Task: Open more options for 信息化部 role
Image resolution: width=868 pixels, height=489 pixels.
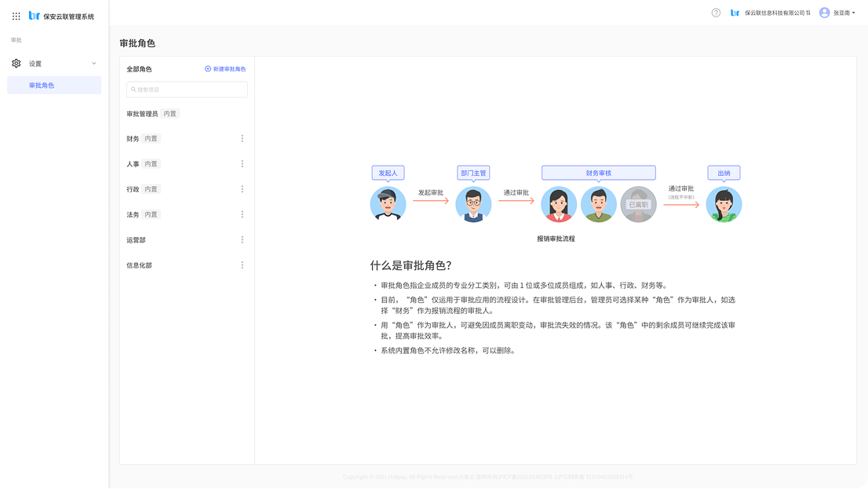Action: pyautogui.click(x=242, y=265)
